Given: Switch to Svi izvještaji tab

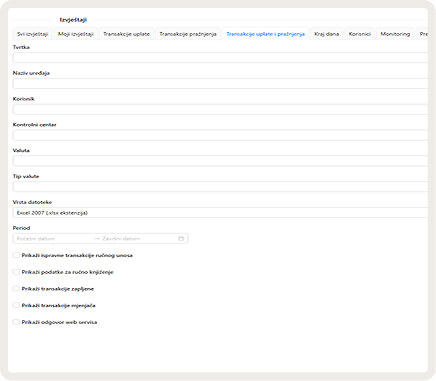Looking at the screenshot, I should click(33, 34).
